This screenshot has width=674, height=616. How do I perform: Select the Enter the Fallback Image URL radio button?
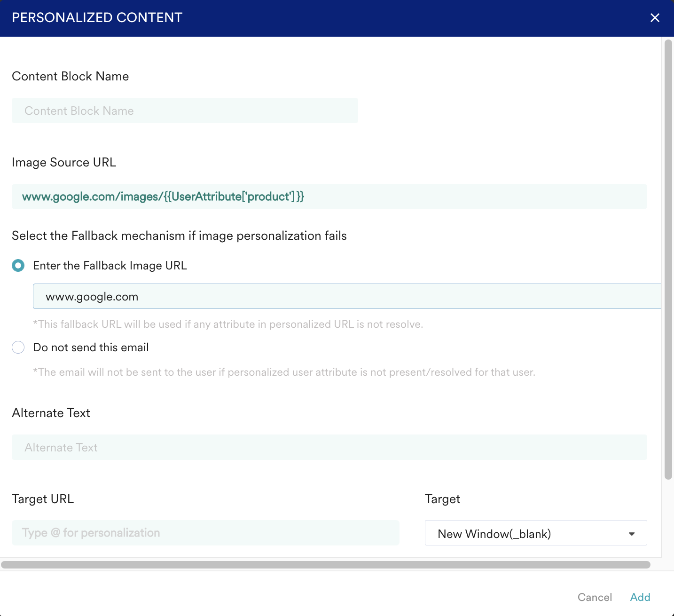click(18, 266)
